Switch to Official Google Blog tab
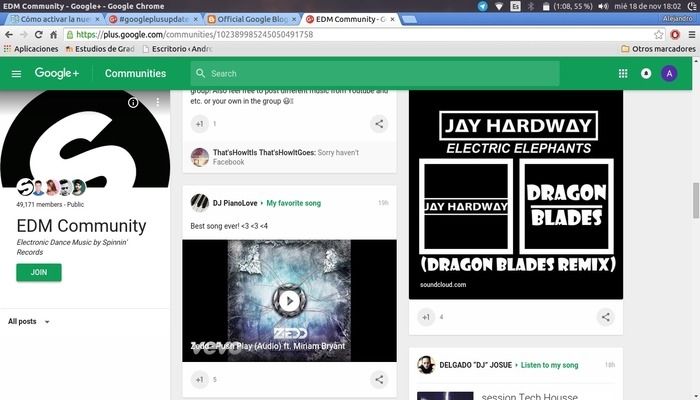This screenshot has width=700, height=400. point(251,19)
